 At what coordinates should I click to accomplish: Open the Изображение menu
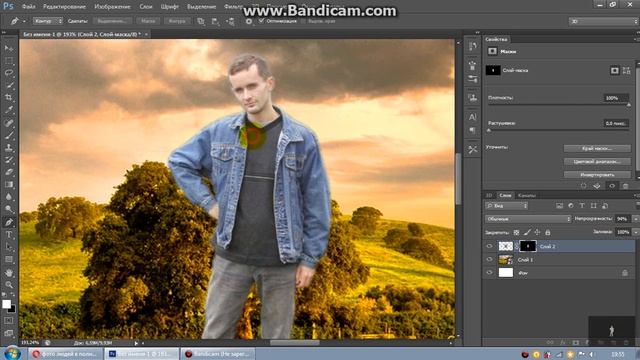112,7
